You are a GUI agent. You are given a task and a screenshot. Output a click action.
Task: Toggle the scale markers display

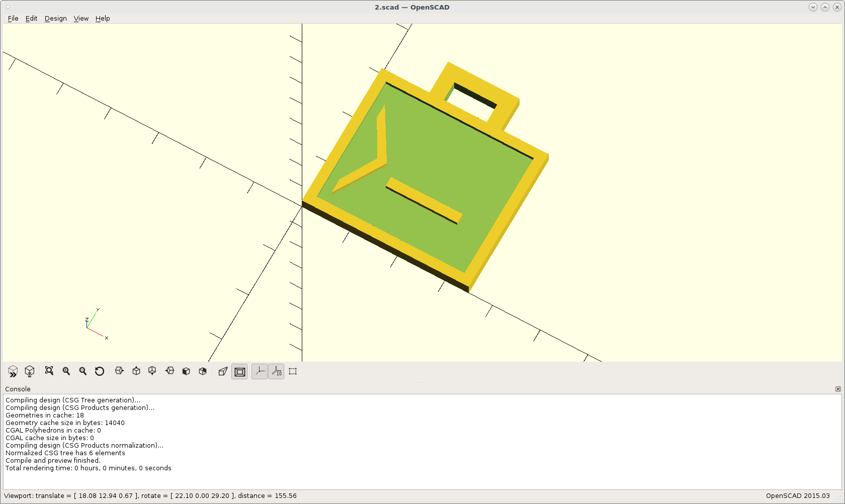[276, 371]
